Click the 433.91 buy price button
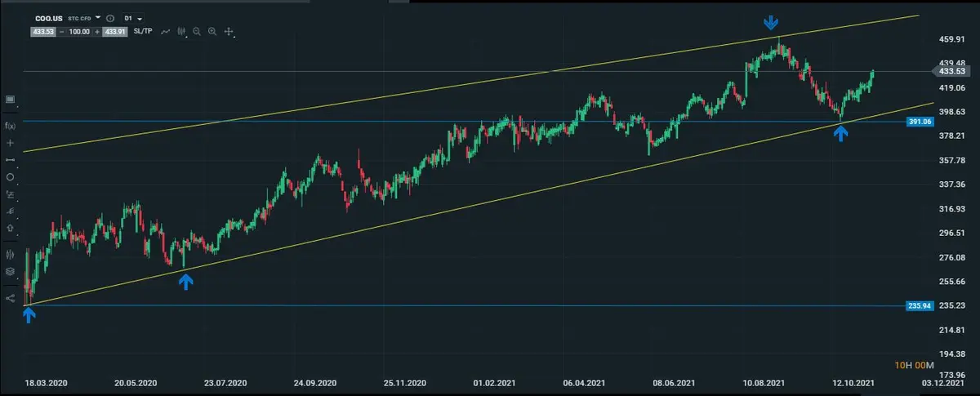980x396 pixels. 116,32
